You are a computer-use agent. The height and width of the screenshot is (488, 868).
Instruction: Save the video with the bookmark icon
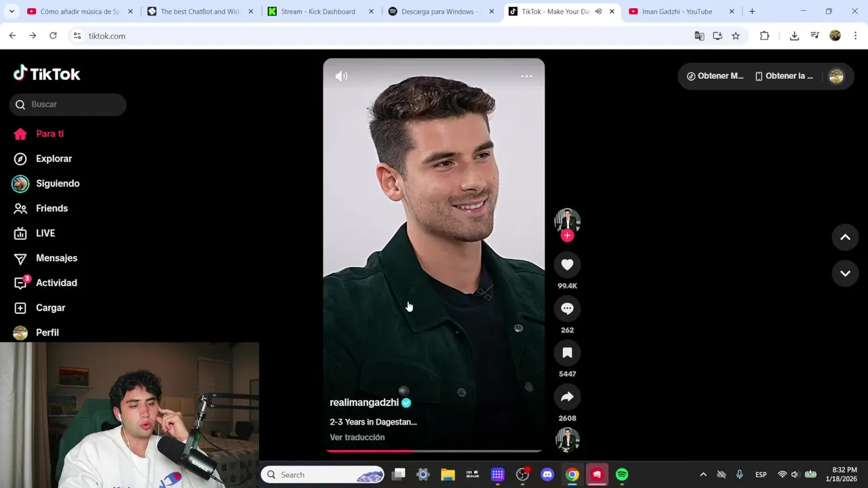tap(568, 353)
